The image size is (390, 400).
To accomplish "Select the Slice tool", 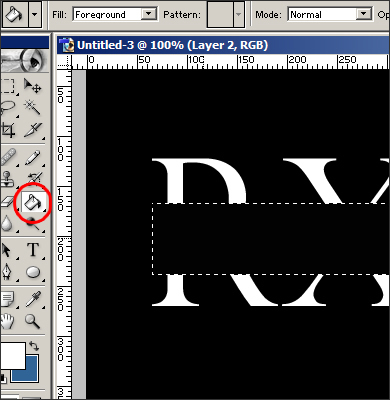I will click(x=33, y=130).
